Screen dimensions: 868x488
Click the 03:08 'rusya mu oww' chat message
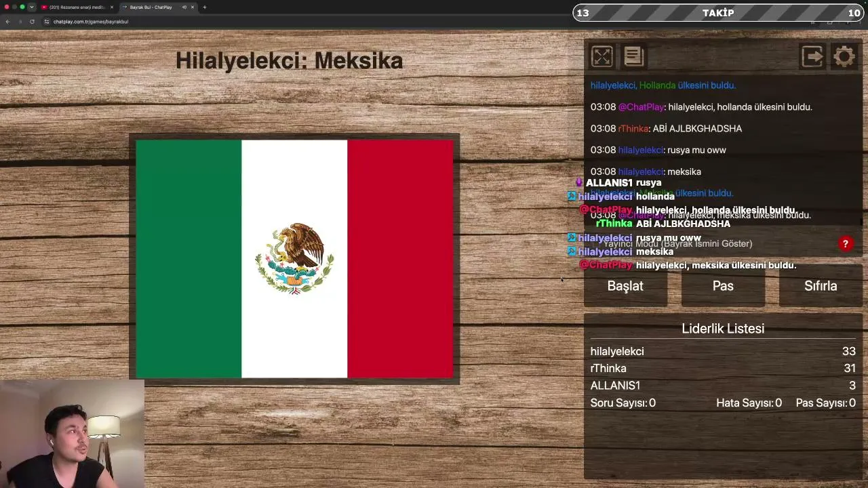pos(658,150)
